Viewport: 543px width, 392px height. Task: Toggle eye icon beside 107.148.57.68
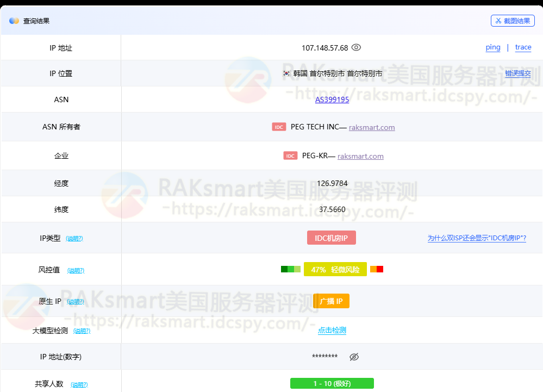click(x=356, y=48)
